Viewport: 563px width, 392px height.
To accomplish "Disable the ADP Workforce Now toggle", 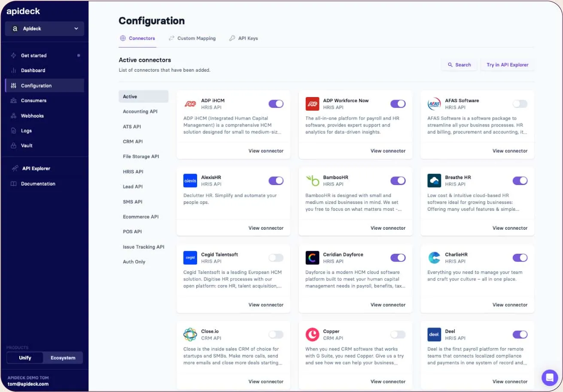I will pyautogui.click(x=398, y=104).
